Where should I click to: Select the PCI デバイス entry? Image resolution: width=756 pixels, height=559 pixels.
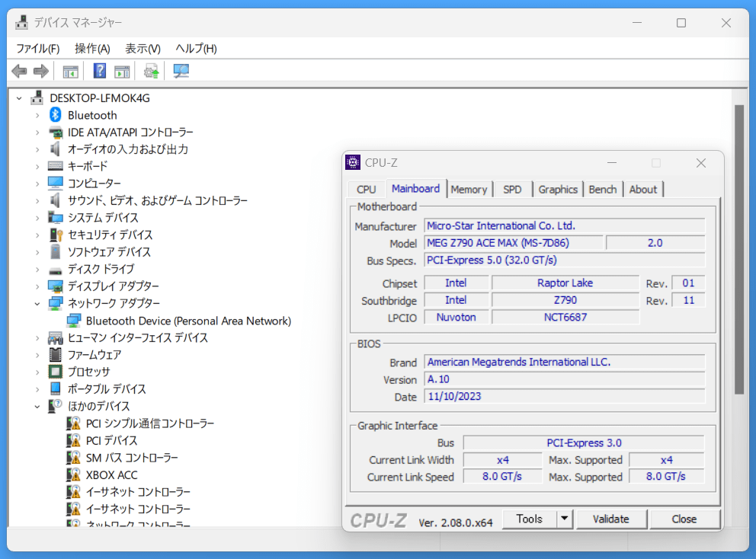click(x=111, y=440)
